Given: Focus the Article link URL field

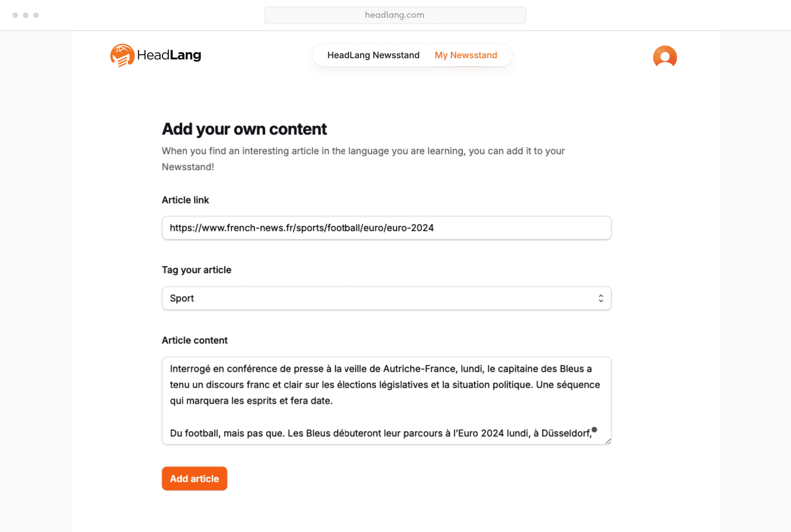Looking at the screenshot, I should (x=386, y=228).
